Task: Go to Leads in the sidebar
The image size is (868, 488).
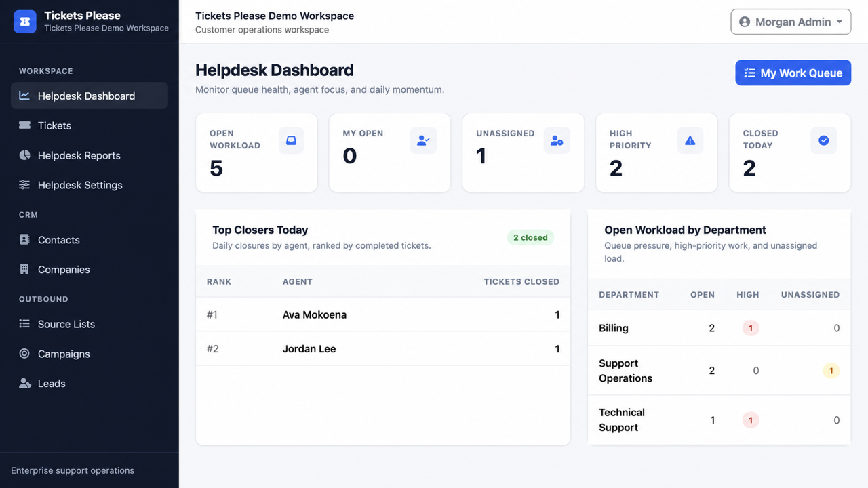Action: coord(90,384)
